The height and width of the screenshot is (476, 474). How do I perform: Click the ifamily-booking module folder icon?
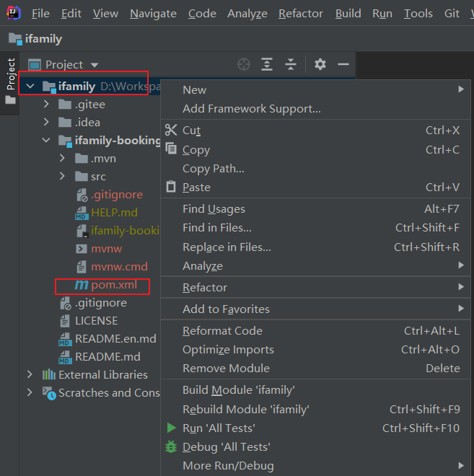pos(65,141)
